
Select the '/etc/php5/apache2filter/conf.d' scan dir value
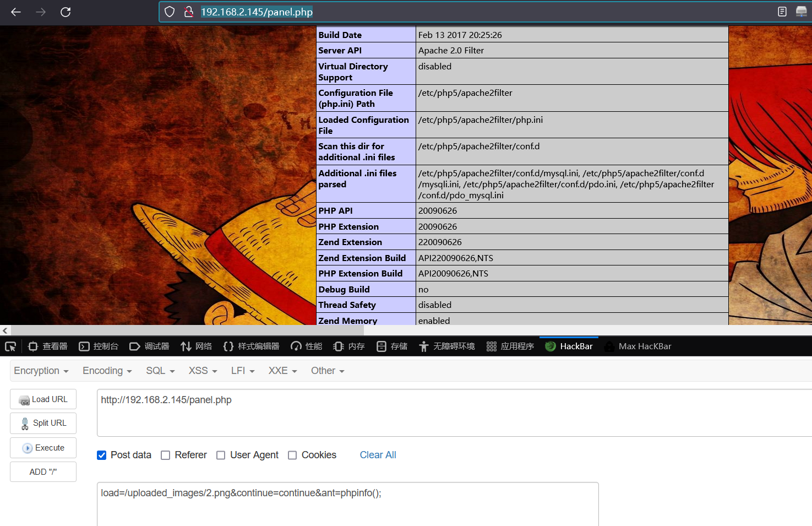point(478,147)
